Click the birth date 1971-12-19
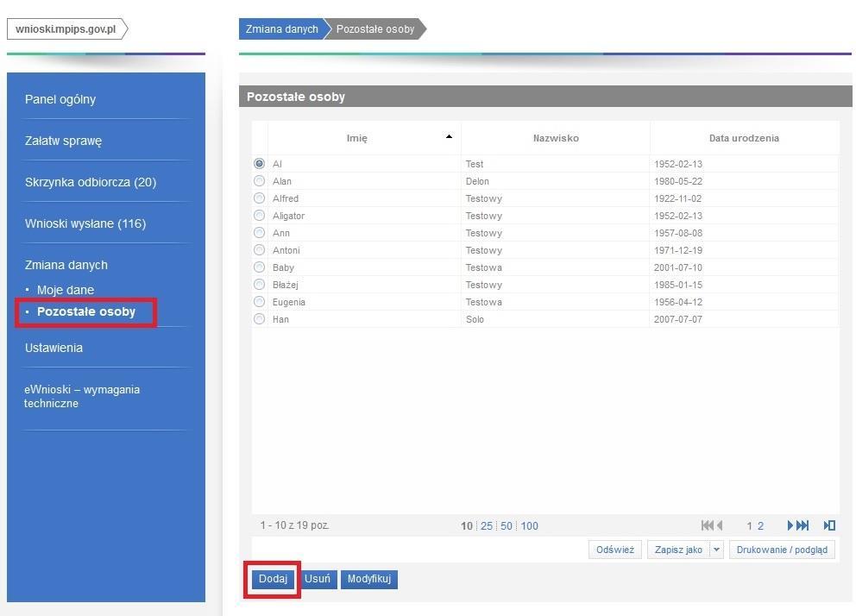This screenshot has width=856, height=616. [x=678, y=250]
